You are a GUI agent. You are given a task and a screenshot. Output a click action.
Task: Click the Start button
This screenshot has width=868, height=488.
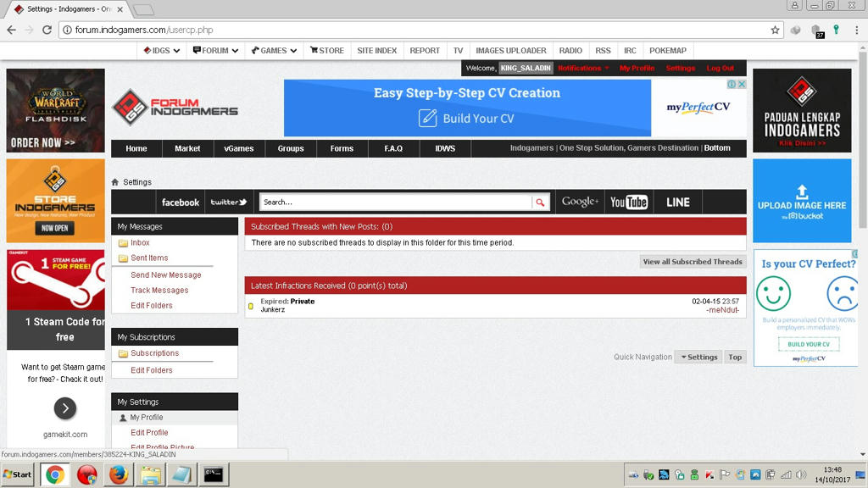point(17,474)
